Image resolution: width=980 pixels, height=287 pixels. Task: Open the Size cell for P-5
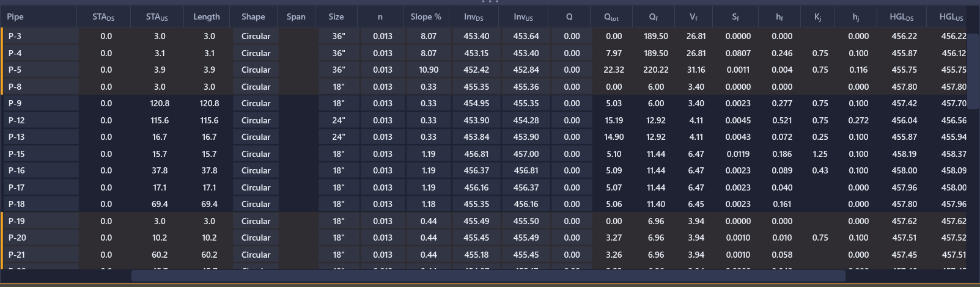pyautogui.click(x=338, y=70)
